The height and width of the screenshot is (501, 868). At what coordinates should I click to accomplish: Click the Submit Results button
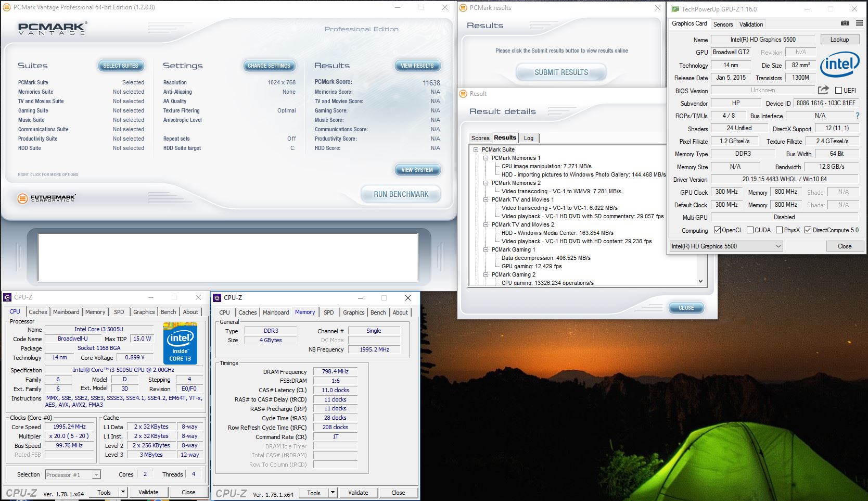click(561, 72)
